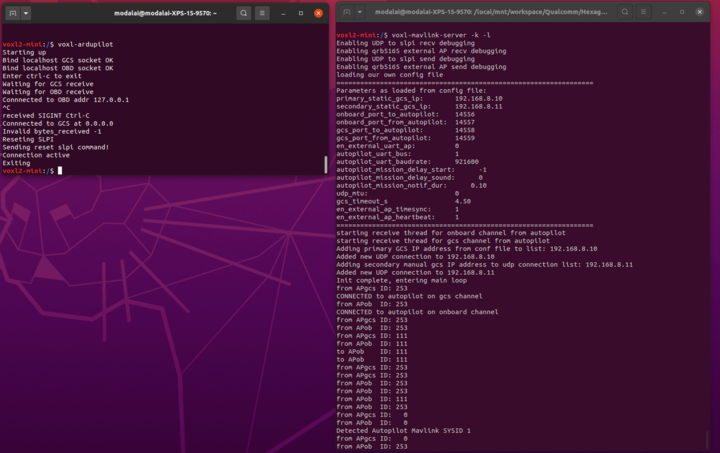Click gcs_timeout_s value 4.50
This screenshot has height=453, width=720.
click(463, 201)
